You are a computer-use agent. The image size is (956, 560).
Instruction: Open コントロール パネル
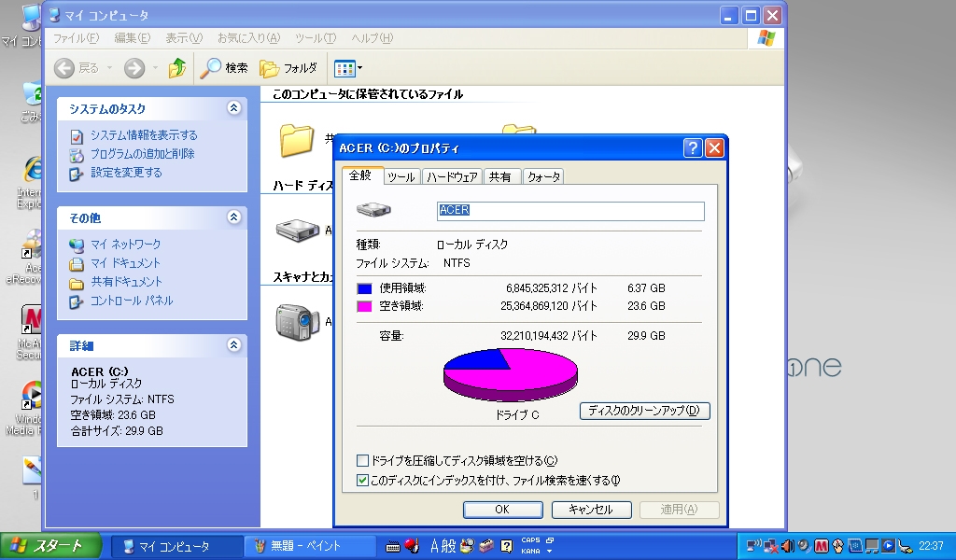(x=131, y=301)
